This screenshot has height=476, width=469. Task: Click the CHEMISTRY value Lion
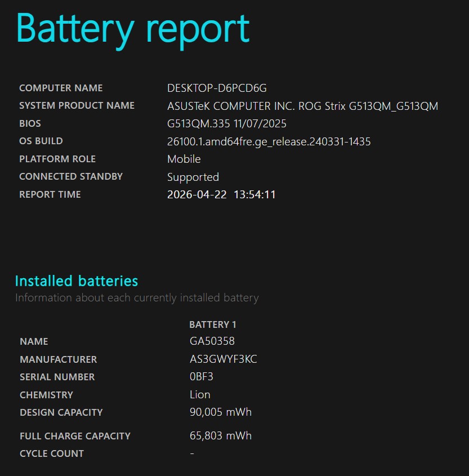200,394
